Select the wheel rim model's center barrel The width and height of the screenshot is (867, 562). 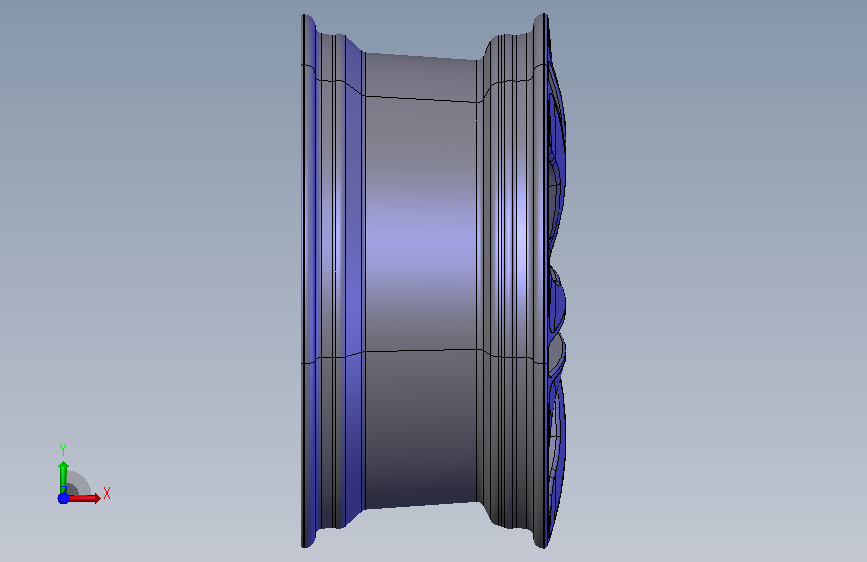pos(421,281)
